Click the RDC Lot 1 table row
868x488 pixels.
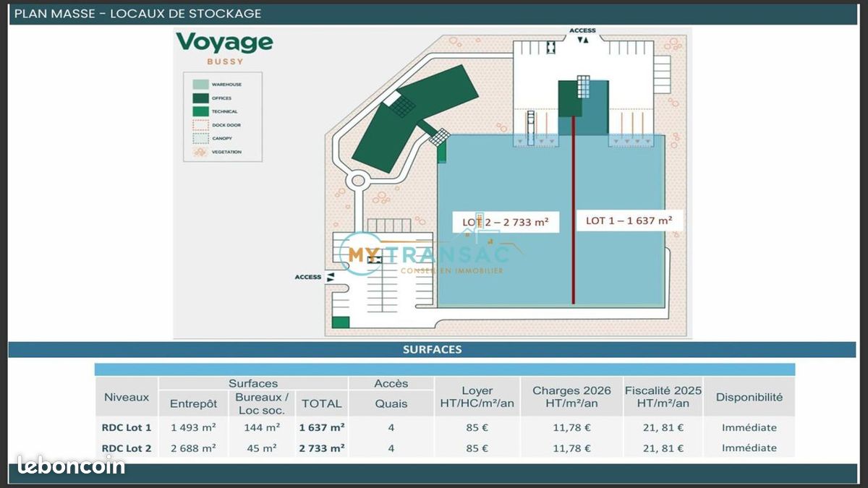point(445,427)
